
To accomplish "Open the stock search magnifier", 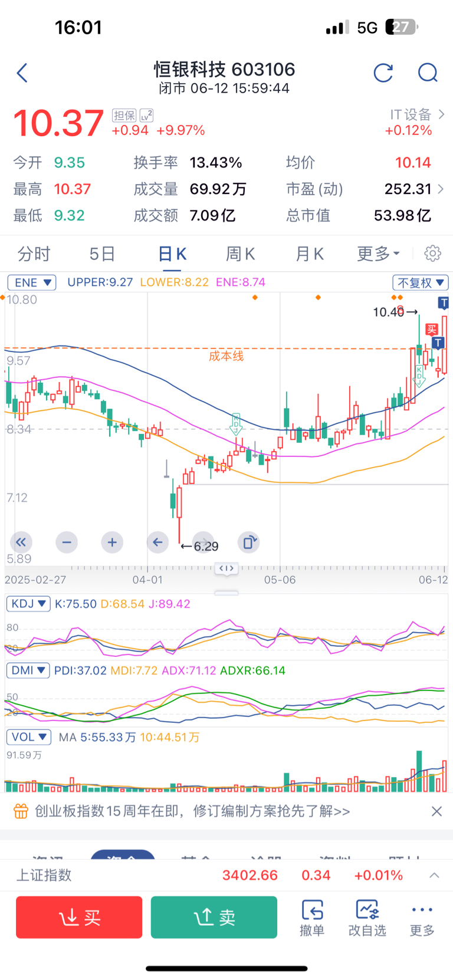I will (x=428, y=73).
